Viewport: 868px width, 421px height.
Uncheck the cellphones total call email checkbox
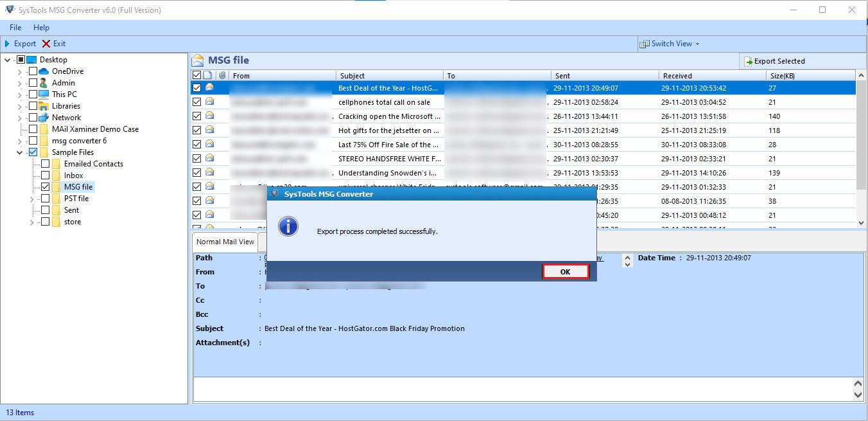coord(197,102)
